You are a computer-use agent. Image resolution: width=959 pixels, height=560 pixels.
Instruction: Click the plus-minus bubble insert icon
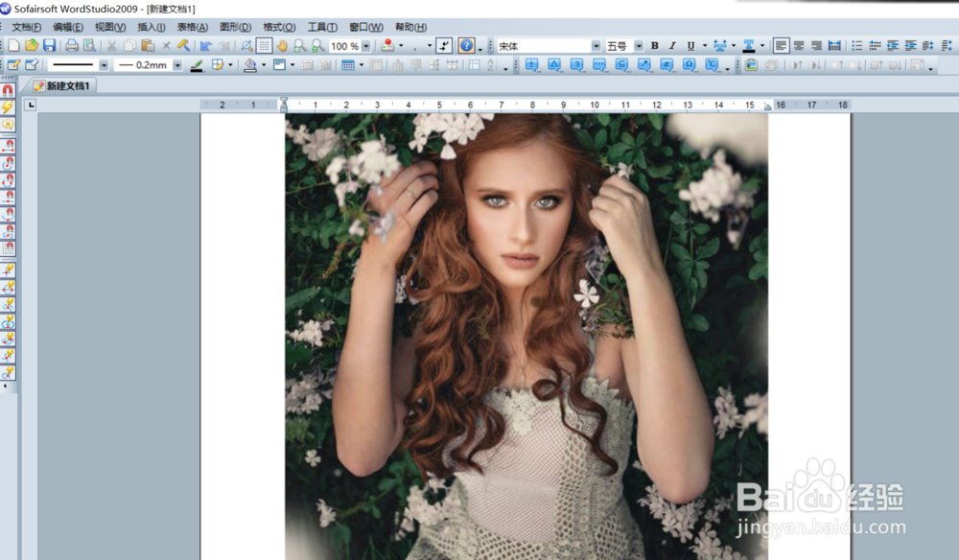tap(531, 65)
